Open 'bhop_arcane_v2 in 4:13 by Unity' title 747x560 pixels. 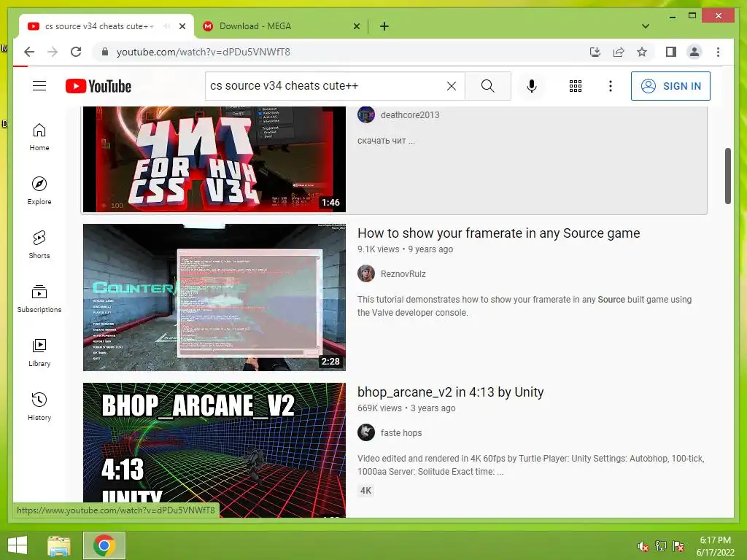point(451,392)
